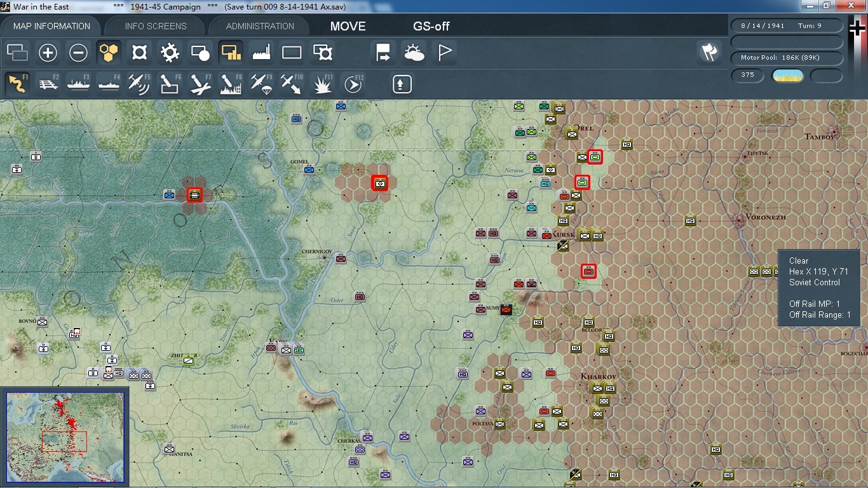Image resolution: width=868 pixels, height=488 pixels.
Task: Open the MAP INFORMATION tab
Action: (52, 26)
